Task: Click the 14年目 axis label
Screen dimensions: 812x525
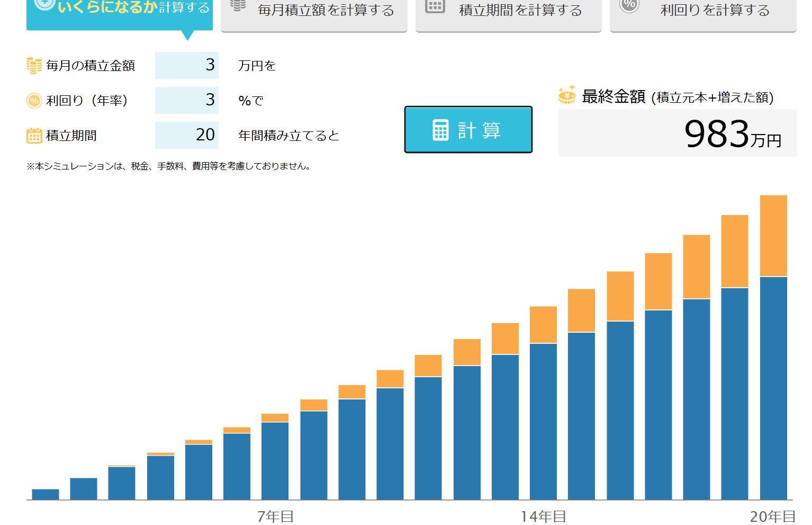Action: [x=544, y=517]
